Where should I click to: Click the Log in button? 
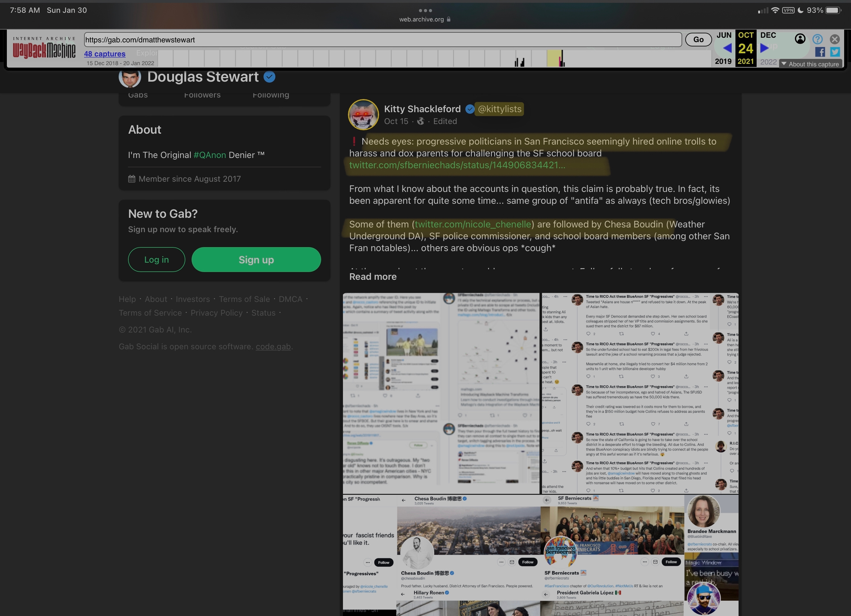(156, 259)
